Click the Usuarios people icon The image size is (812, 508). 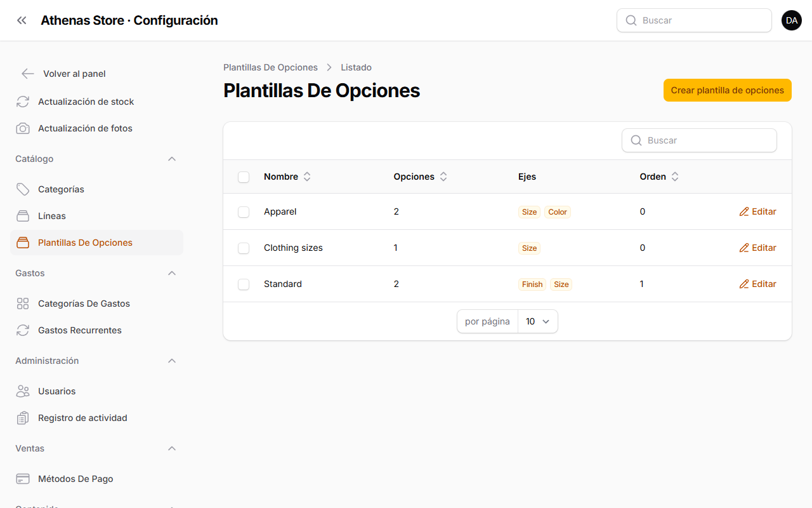23,391
